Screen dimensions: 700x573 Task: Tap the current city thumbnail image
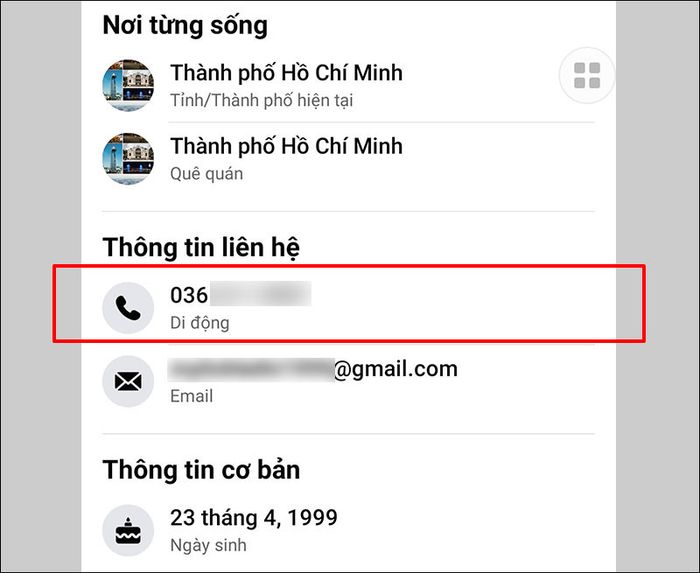pyautogui.click(x=128, y=85)
